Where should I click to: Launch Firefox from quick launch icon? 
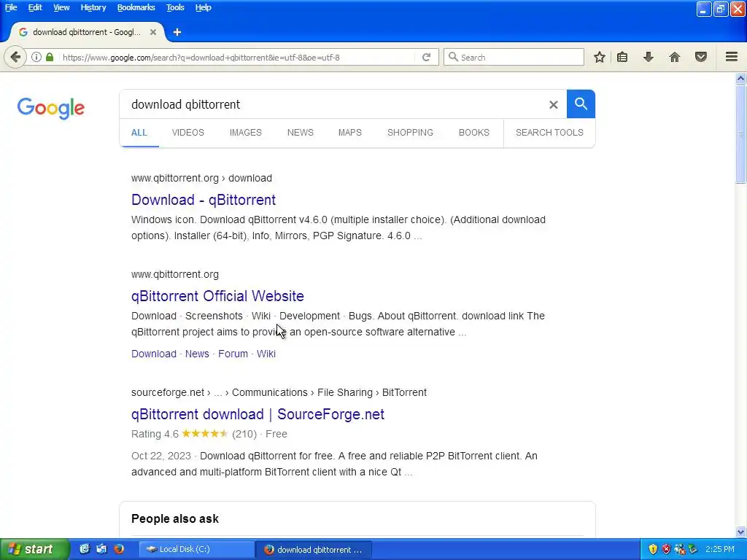click(x=119, y=549)
